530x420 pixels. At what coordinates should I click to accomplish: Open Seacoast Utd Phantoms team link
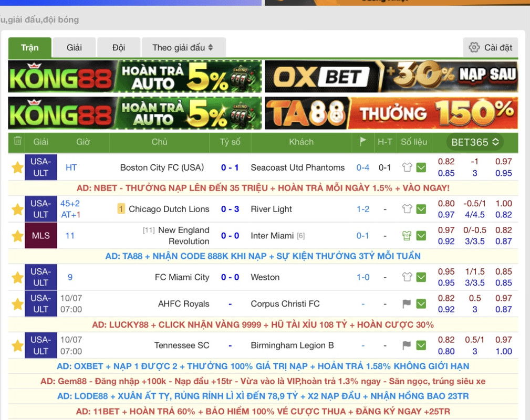[297, 167]
